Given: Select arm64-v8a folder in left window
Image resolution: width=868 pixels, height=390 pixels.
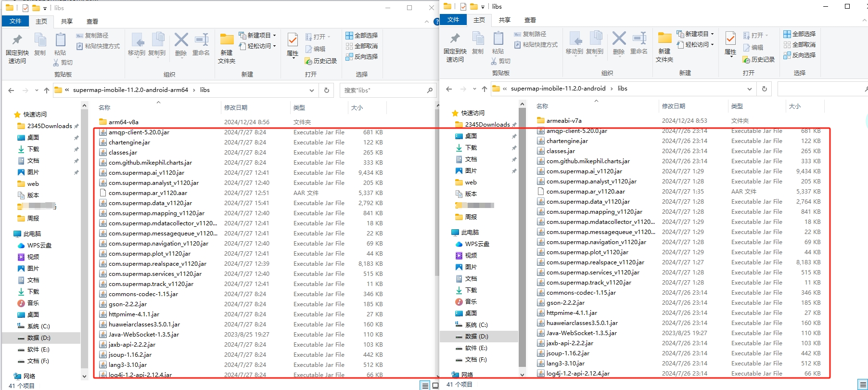Looking at the screenshot, I should coord(124,122).
